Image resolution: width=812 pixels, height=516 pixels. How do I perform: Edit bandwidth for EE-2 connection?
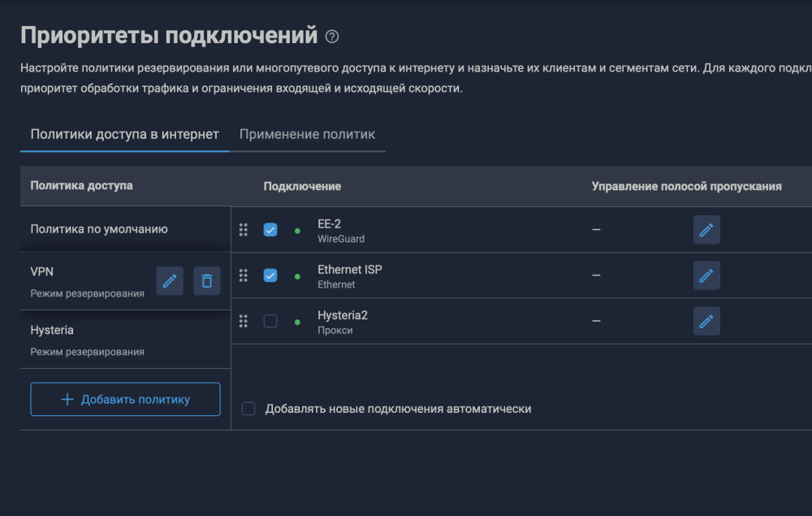point(706,229)
